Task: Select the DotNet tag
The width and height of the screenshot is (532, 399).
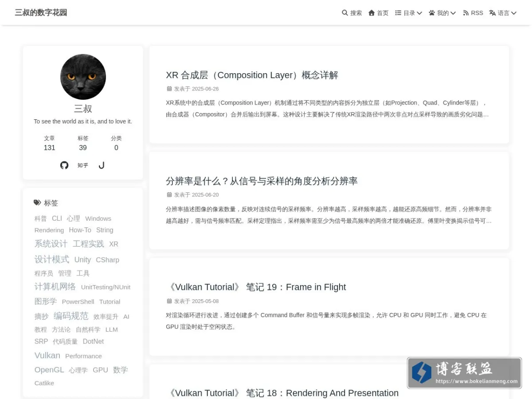Action: point(93,341)
